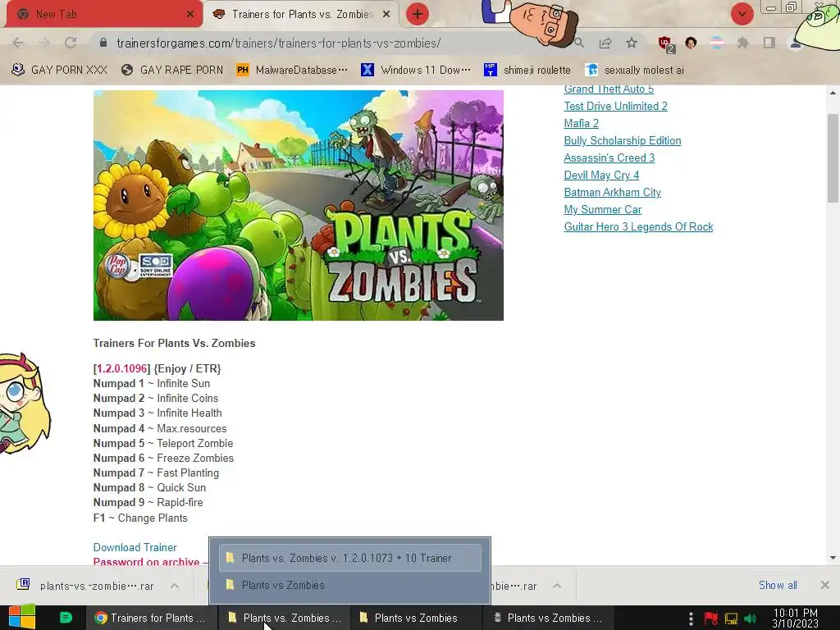Click the address bar URL field
Viewport: 840px width, 630px height.
tap(279, 43)
